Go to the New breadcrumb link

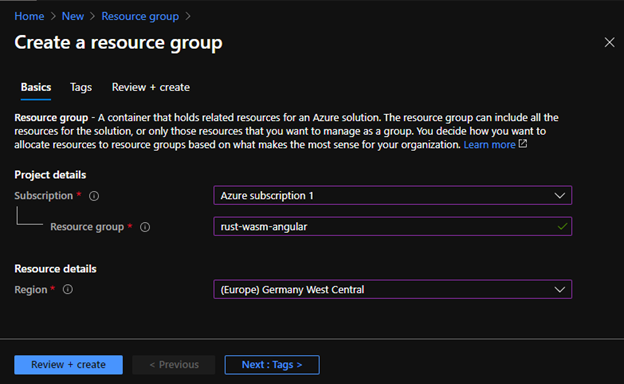point(73,16)
